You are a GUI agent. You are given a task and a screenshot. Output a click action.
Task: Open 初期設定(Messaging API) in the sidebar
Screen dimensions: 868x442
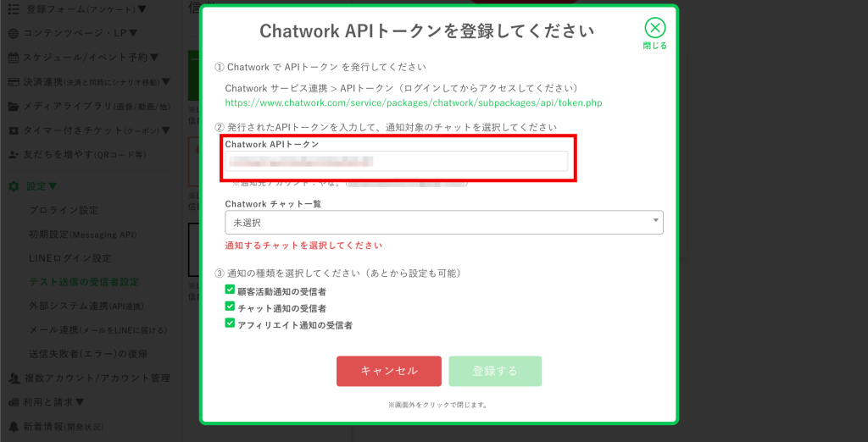(82, 235)
